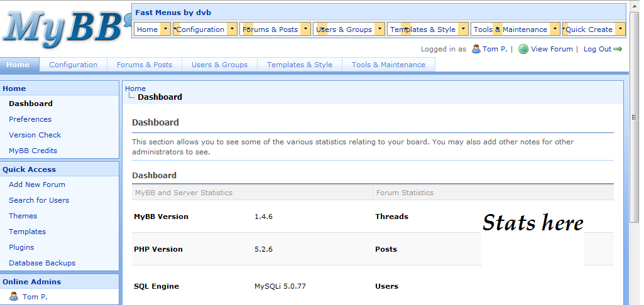
Task: Switch to the Configuration tab
Action: point(73,65)
